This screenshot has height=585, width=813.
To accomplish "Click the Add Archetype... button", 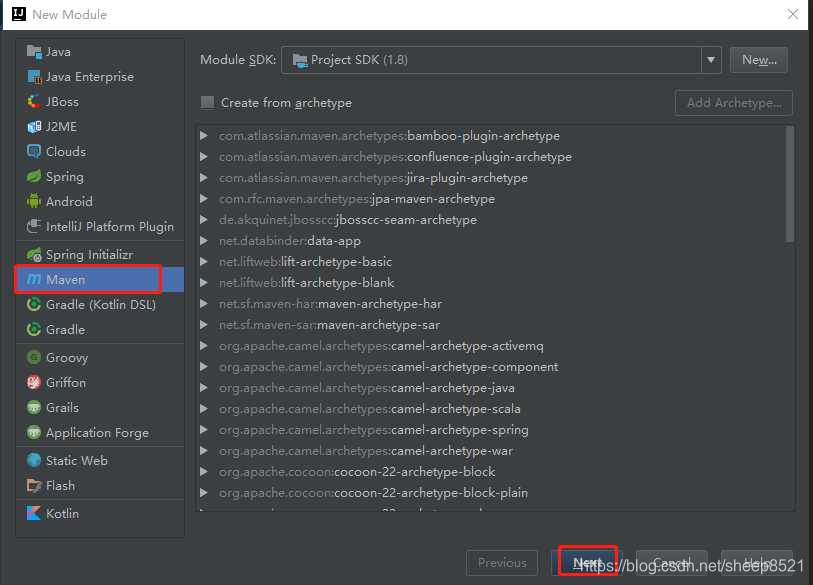I will coord(734,103).
